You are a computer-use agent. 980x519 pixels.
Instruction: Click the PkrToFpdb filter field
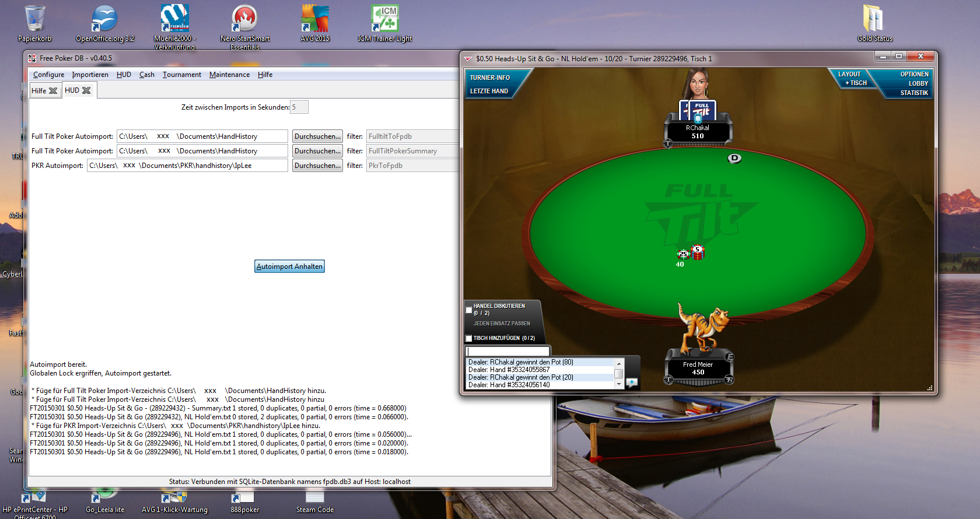click(x=412, y=166)
